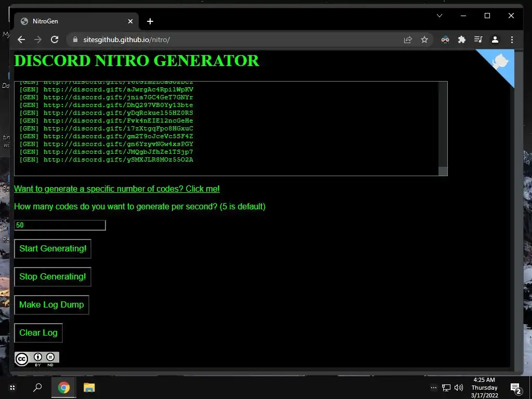Click the log box scrollbar thumb

(x=443, y=171)
